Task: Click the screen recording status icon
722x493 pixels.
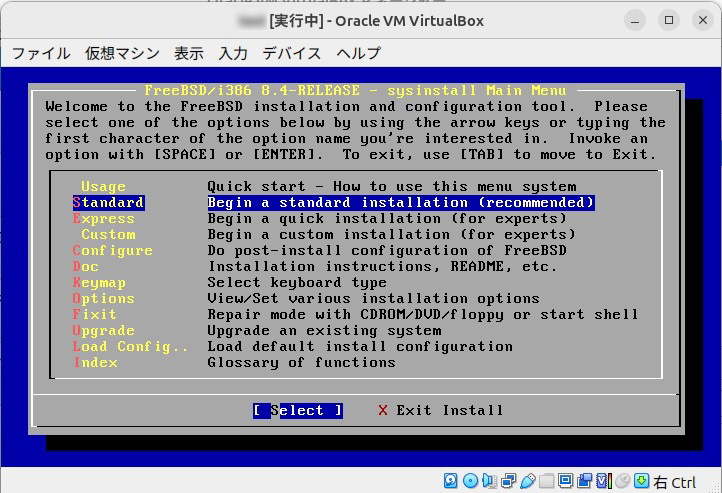Action: (x=584, y=481)
